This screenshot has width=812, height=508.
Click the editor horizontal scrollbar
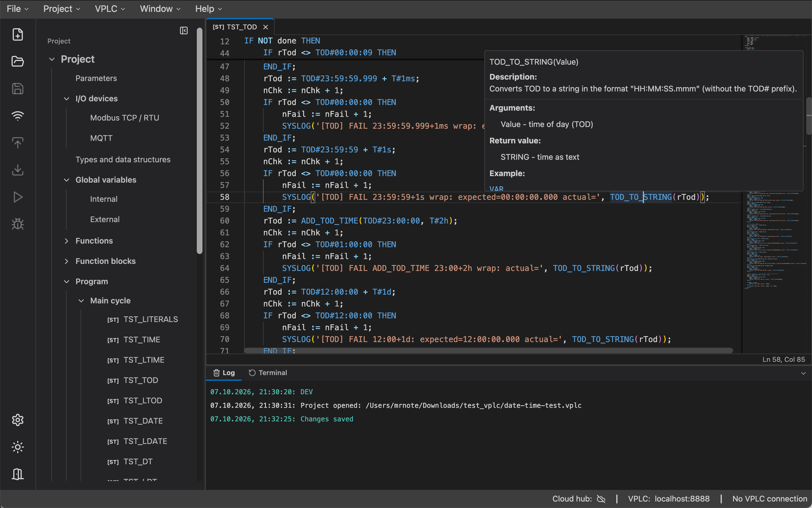(x=489, y=351)
